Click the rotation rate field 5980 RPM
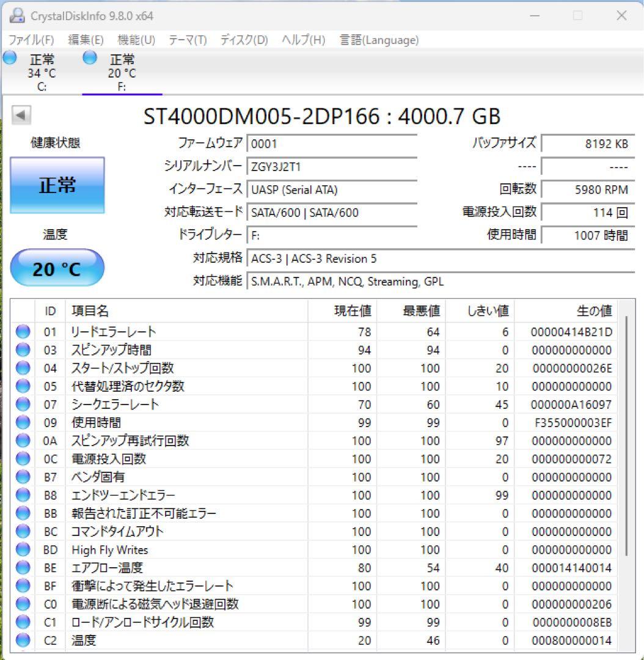The image size is (644, 660). (x=588, y=189)
